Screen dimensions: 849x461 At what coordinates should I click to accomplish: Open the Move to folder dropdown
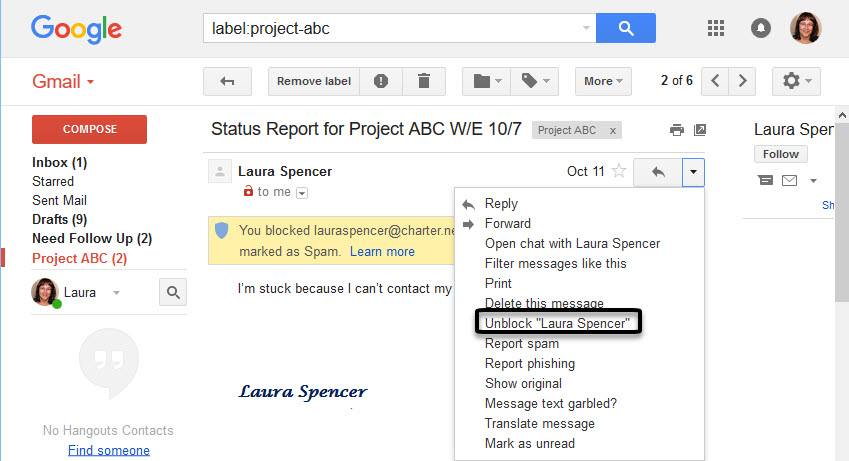(x=487, y=81)
